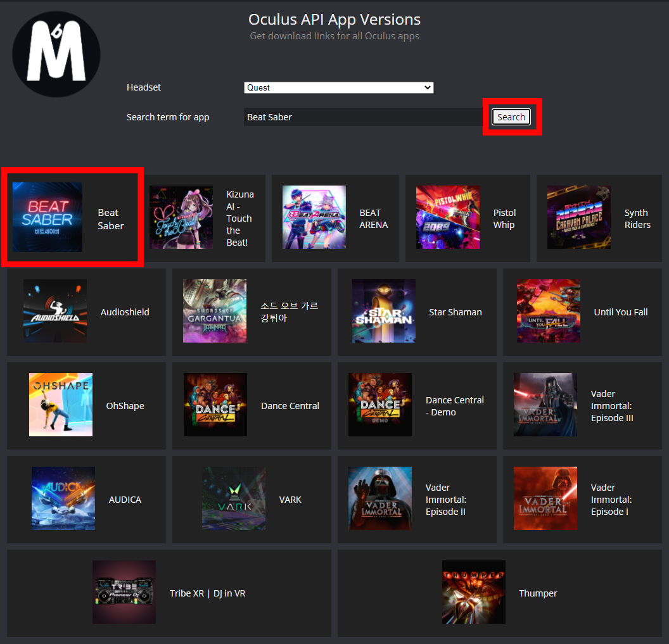
Task: Open the Until You Fall cover image
Action: 548,311
